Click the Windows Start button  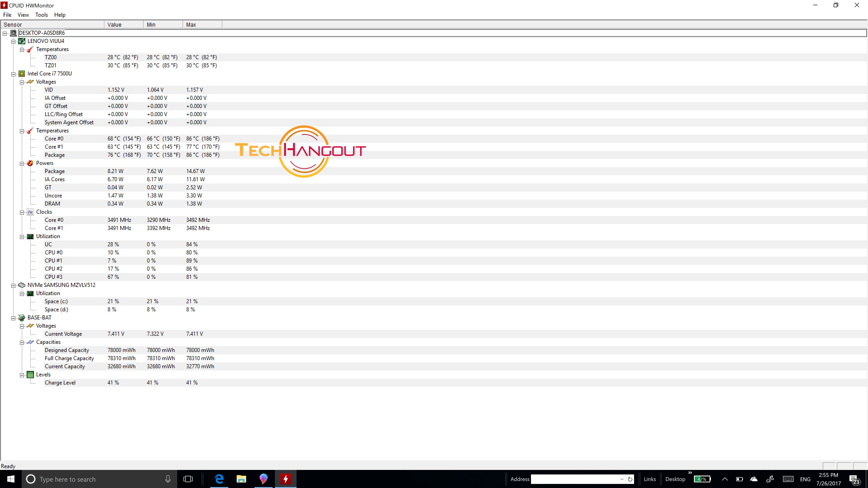coord(11,479)
